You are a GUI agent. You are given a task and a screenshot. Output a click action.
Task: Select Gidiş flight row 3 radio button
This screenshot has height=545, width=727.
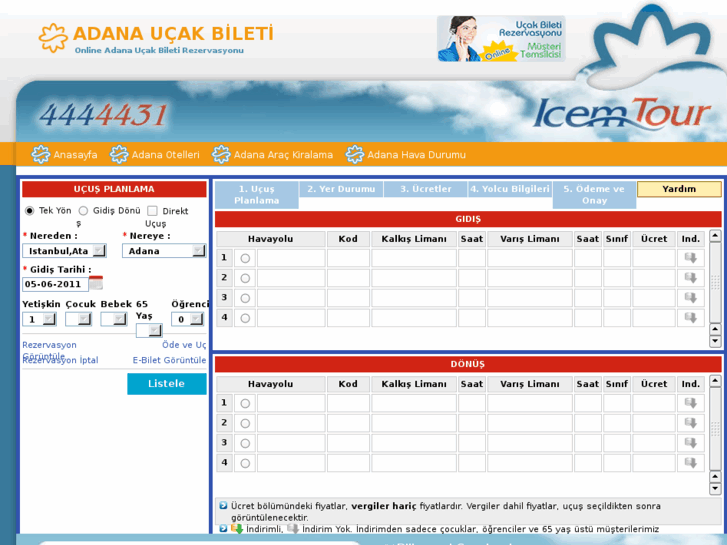coord(245,298)
